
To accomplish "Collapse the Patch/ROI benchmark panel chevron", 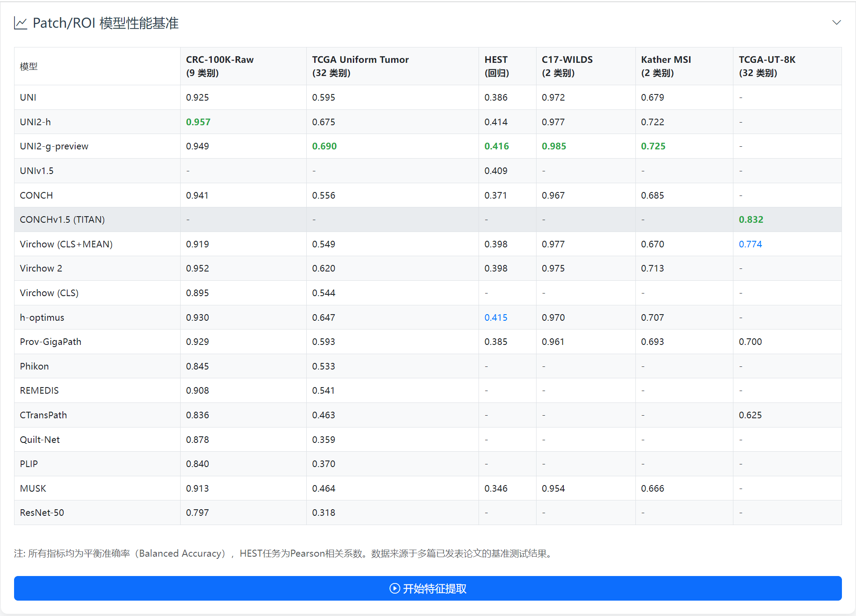I will point(836,22).
